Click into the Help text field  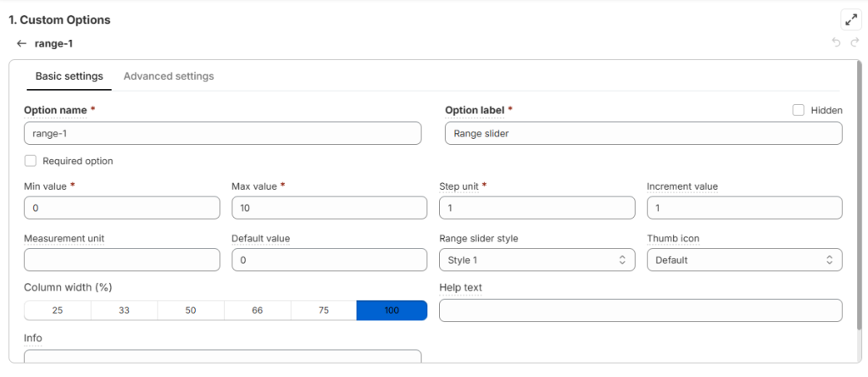(x=641, y=311)
